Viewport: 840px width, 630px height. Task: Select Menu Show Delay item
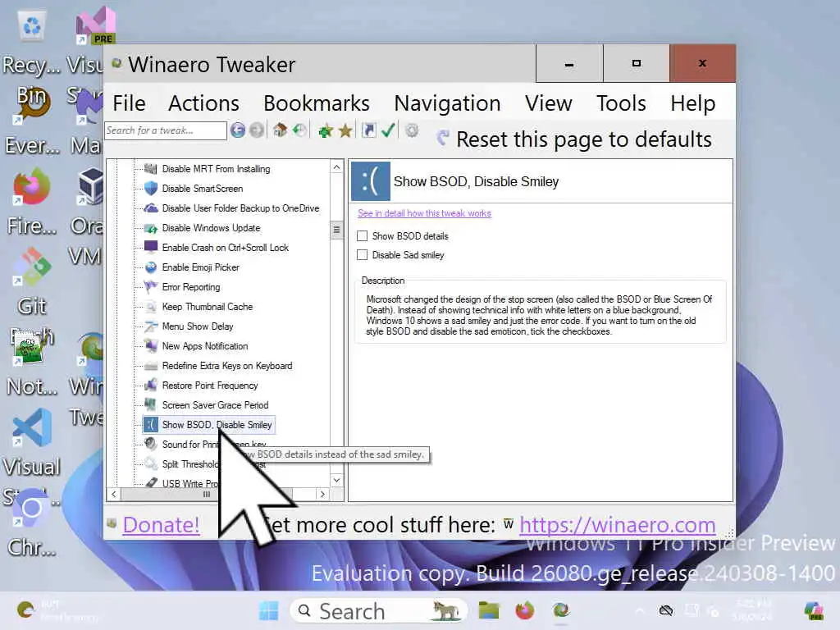pos(198,326)
